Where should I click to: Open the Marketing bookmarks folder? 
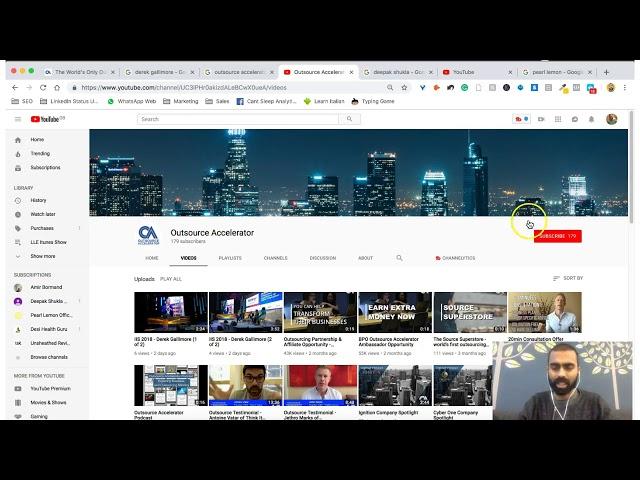pyautogui.click(x=181, y=101)
